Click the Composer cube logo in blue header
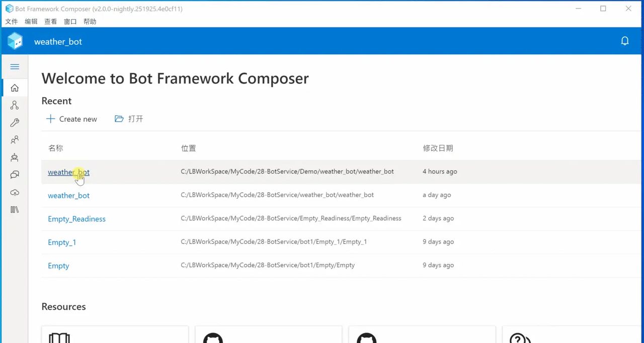This screenshot has width=644, height=343. (x=15, y=41)
